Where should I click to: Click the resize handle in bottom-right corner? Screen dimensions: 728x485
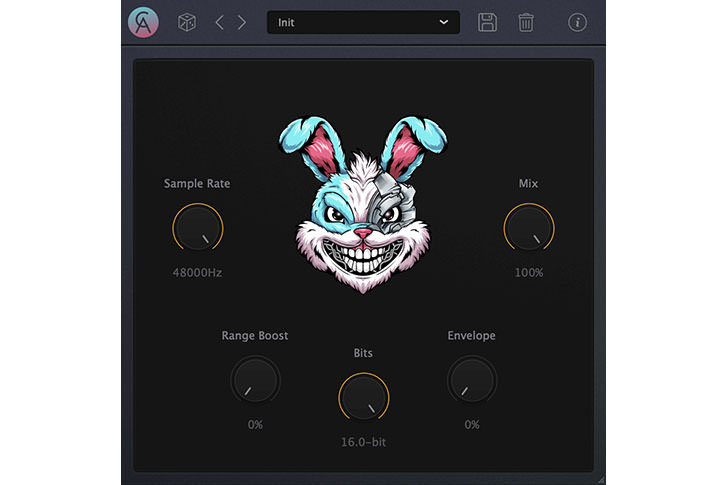[x=600, y=479]
